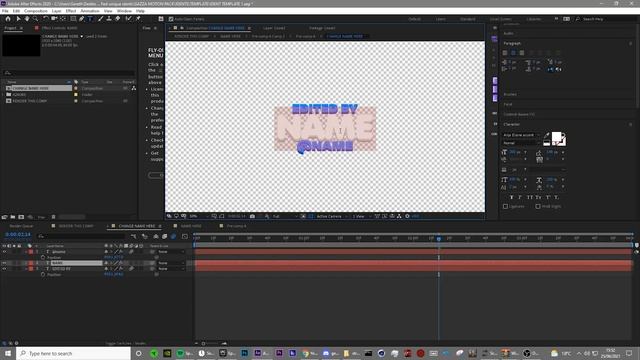Hide the NAME layer with its eye

click(x=4, y=263)
